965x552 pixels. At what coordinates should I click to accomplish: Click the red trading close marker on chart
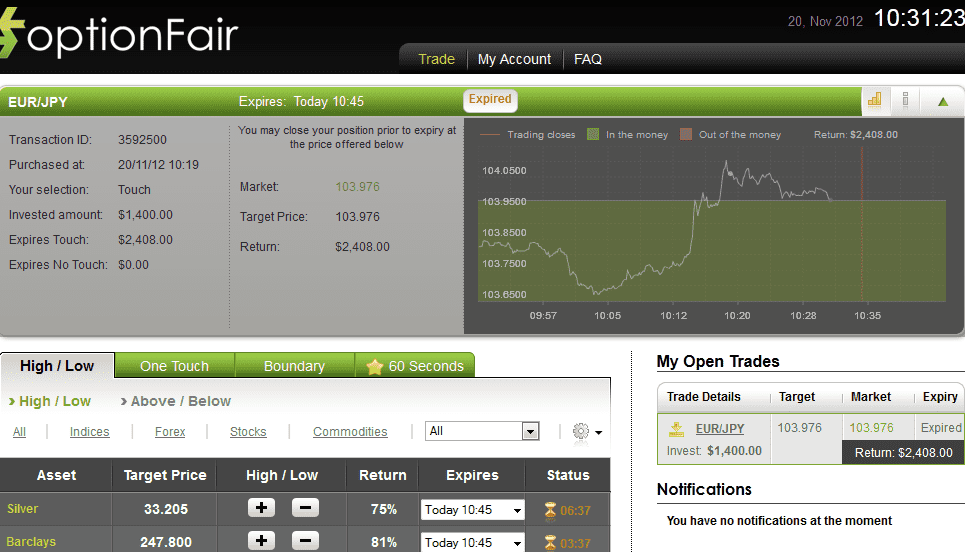pyautogui.click(x=862, y=225)
